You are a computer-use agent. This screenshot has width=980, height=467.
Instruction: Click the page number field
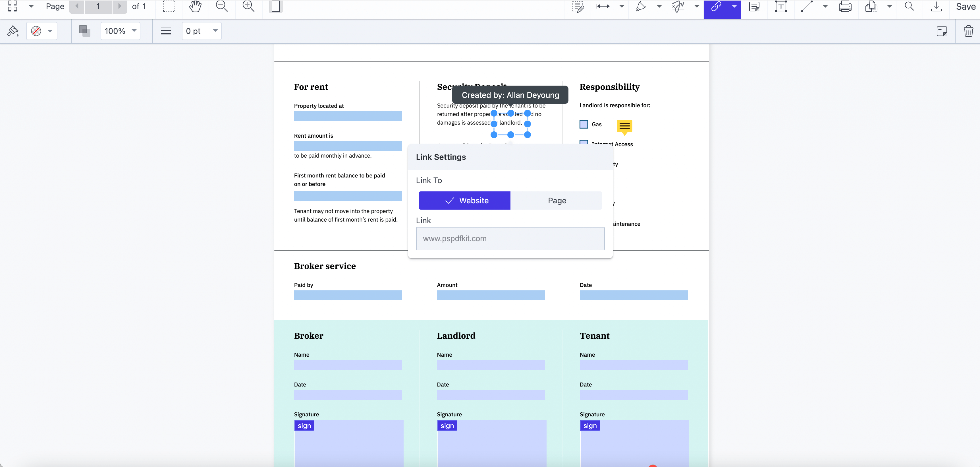point(98,6)
